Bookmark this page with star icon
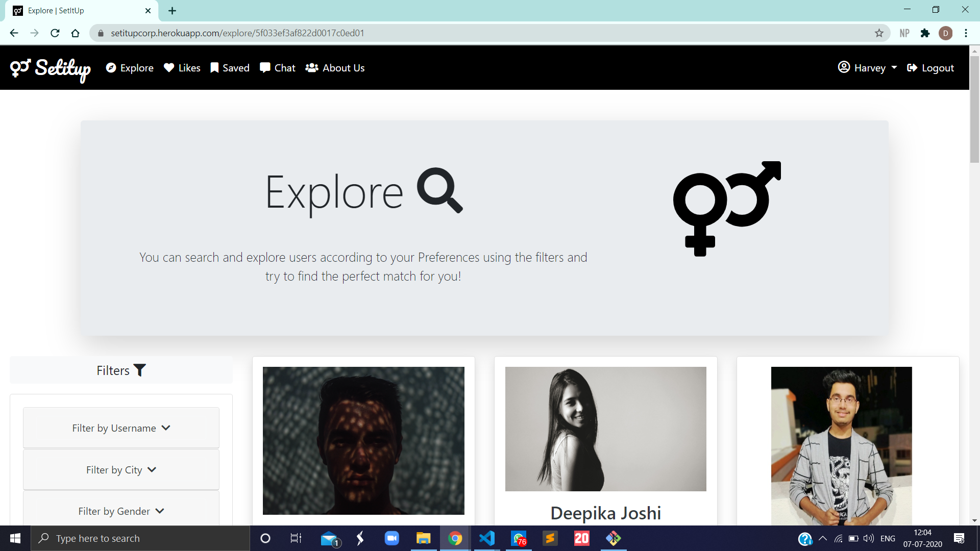This screenshot has width=980, height=551. [x=879, y=33]
